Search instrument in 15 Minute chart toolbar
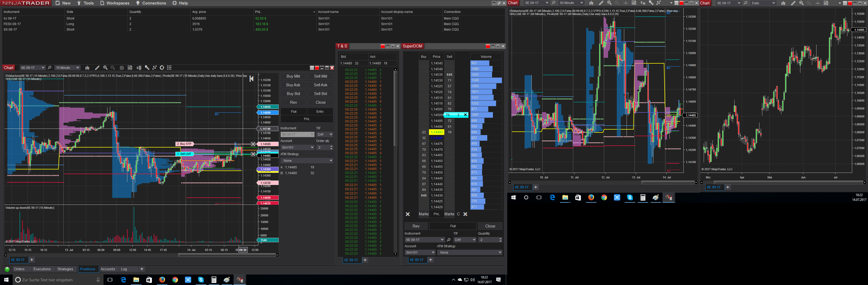This screenshot has width=868, height=285. [x=50, y=68]
